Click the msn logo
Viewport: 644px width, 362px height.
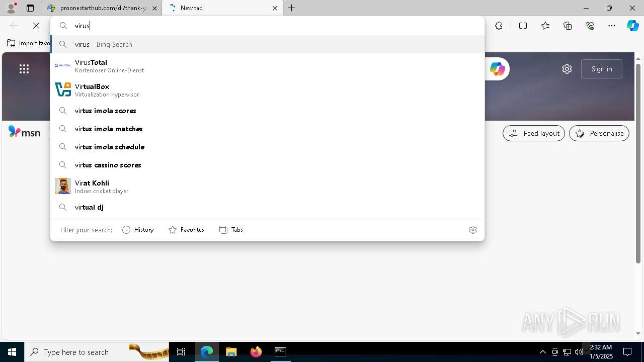point(24,132)
